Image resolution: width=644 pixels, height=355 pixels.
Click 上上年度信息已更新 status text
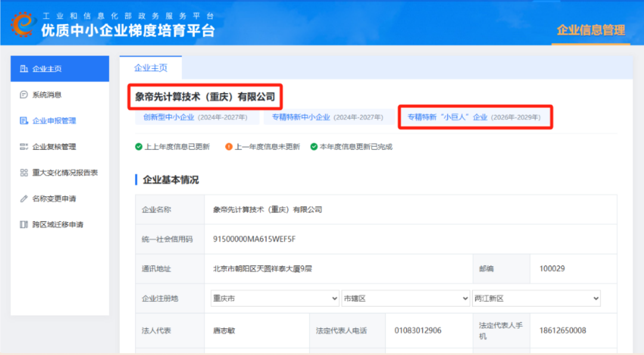(x=177, y=147)
